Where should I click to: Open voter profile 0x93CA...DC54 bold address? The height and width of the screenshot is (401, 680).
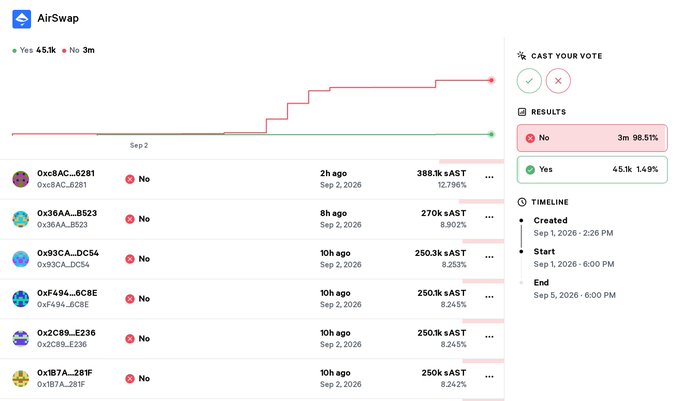[x=68, y=253]
